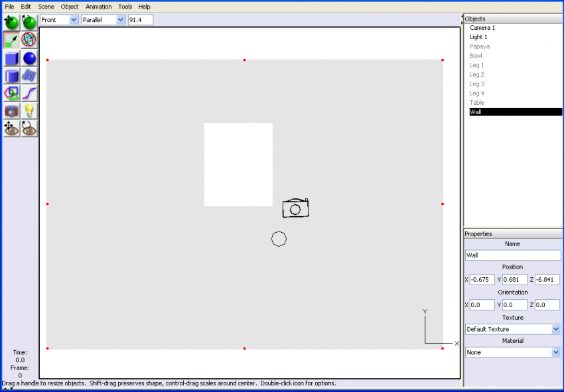Screen dimensions: 564x392
Task: Add a sphere to the scene
Action: pyautogui.click(x=28, y=58)
